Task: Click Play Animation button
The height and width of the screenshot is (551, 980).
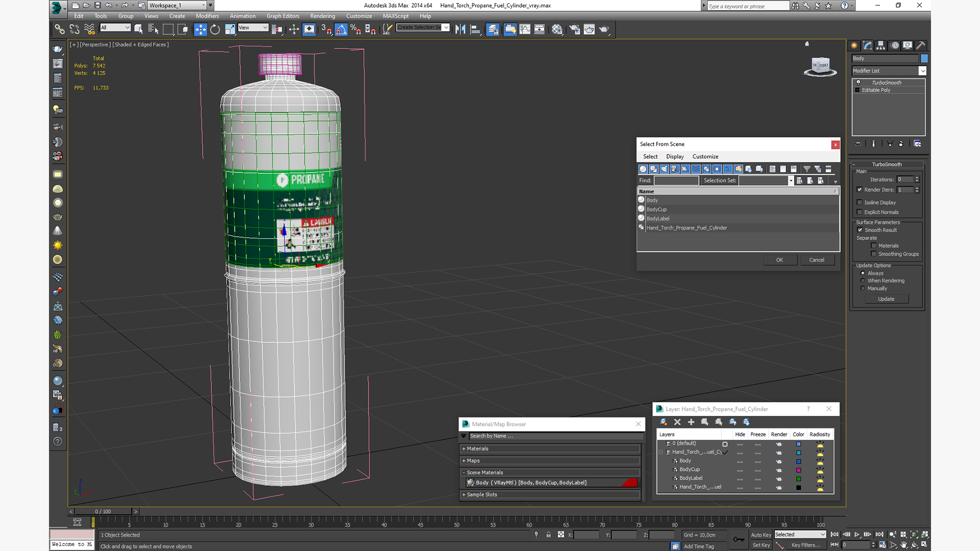Action: 857,534
